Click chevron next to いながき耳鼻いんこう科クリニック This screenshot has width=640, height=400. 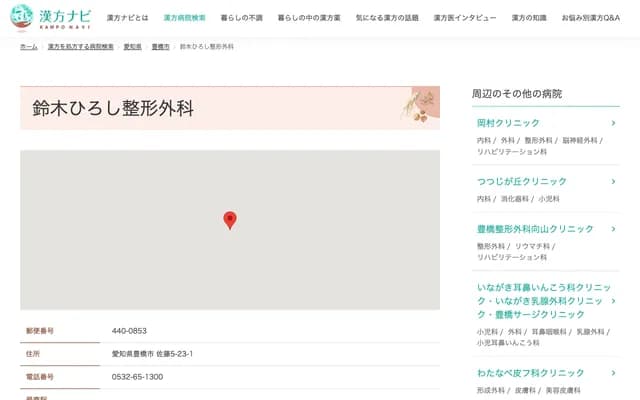click(613, 301)
